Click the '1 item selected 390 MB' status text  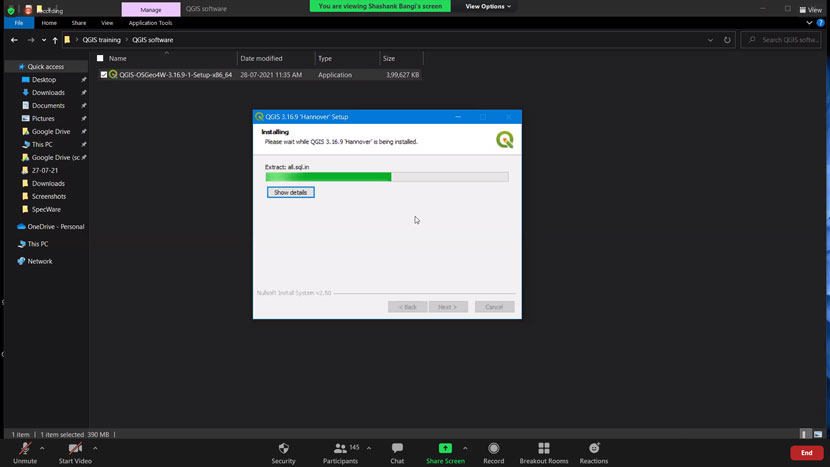coord(75,434)
